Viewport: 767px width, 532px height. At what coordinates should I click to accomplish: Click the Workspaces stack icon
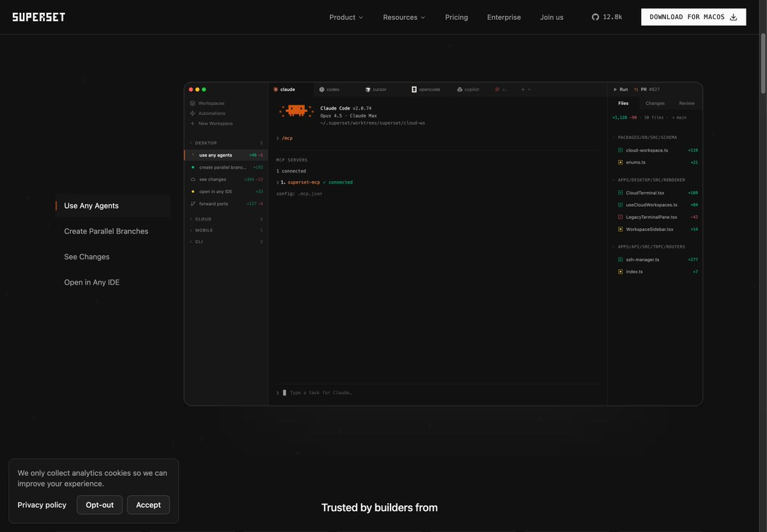point(192,103)
